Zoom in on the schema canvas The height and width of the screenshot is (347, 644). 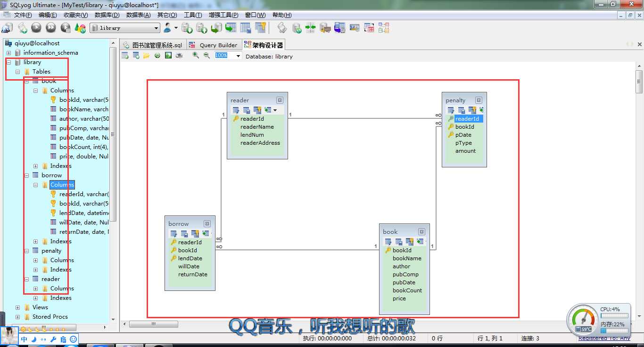tap(196, 56)
